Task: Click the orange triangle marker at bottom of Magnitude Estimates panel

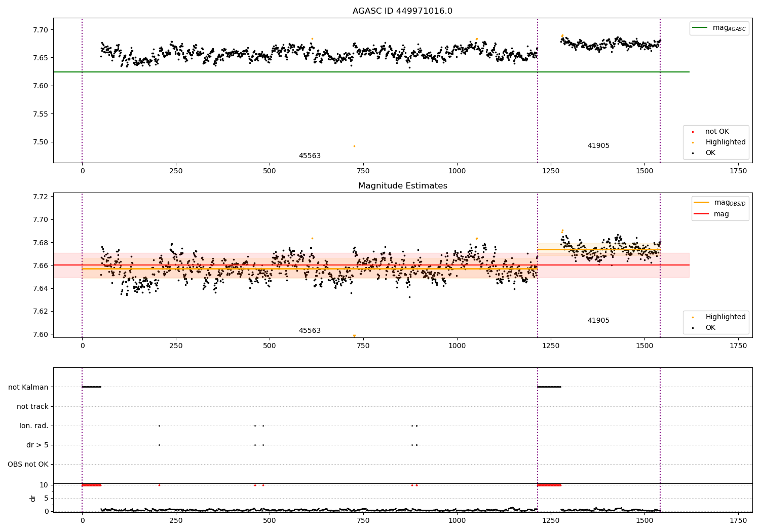Action: [x=354, y=336]
